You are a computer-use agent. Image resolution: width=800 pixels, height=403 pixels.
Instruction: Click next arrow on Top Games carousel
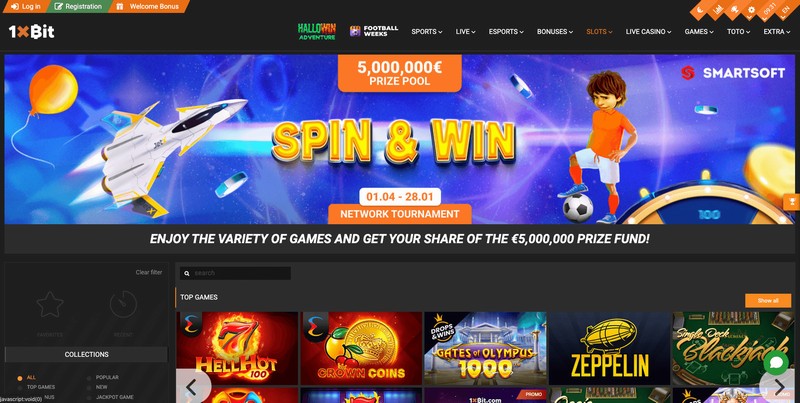(x=779, y=387)
